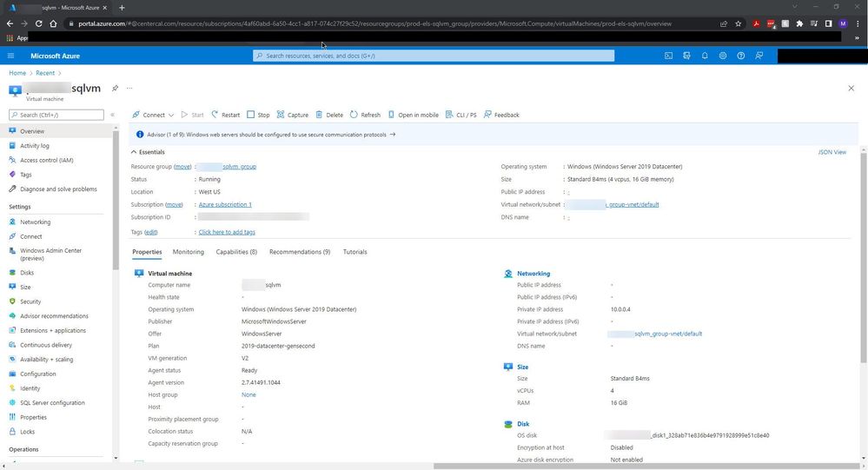Capture the virtual machine image
868x470 pixels.
(x=292, y=115)
